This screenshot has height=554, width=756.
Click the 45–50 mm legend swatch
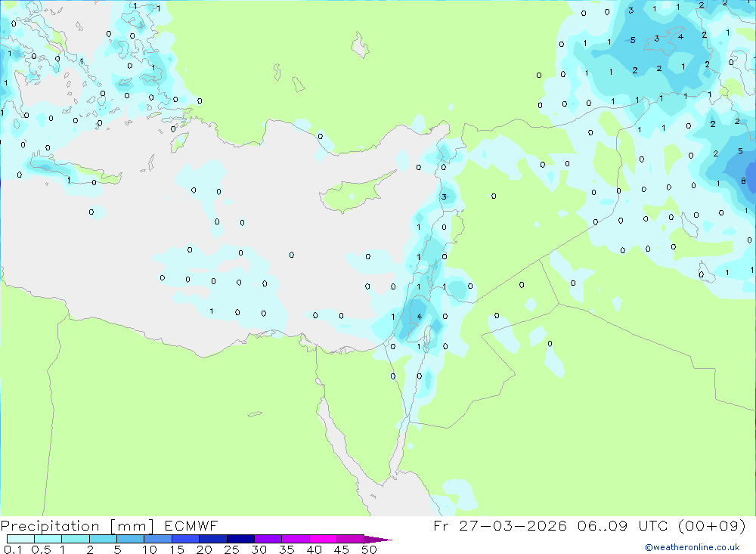(x=351, y=539)
